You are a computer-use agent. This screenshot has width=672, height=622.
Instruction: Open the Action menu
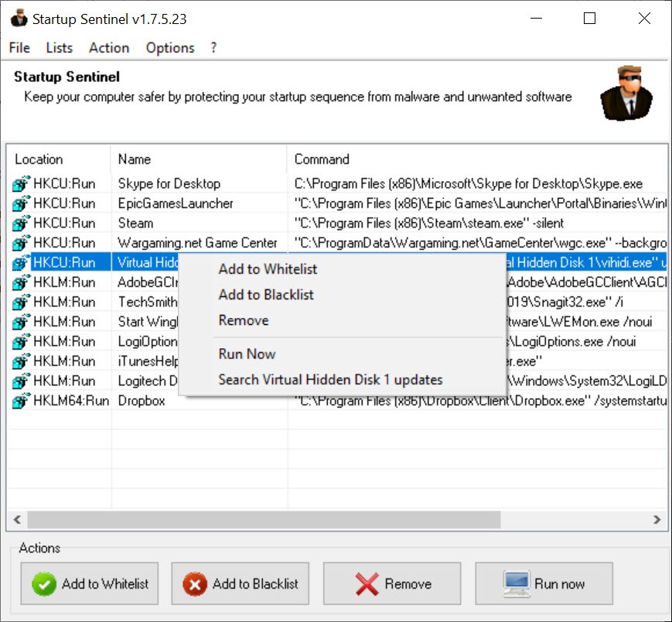(109, 48)
